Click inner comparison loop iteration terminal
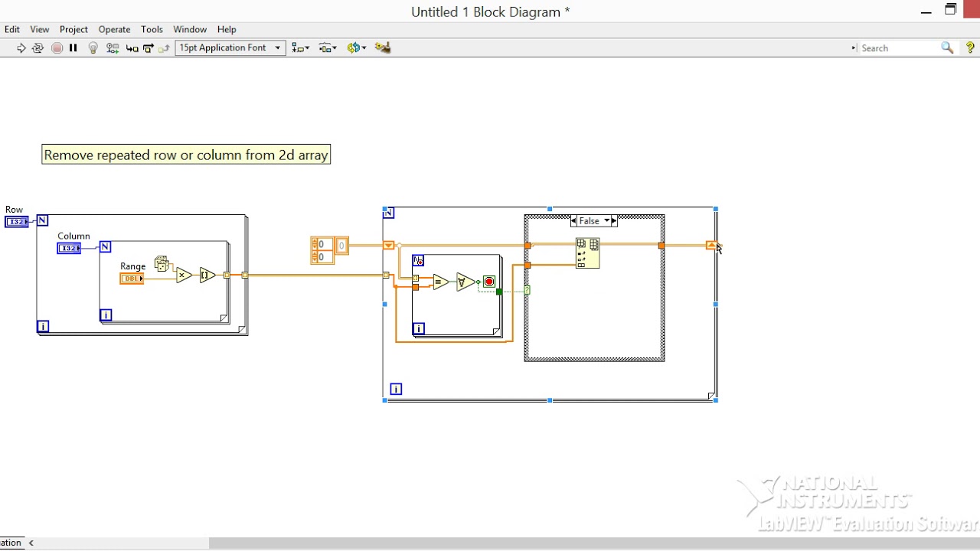Viewport: 980px width, 551px height. (419, 329)
